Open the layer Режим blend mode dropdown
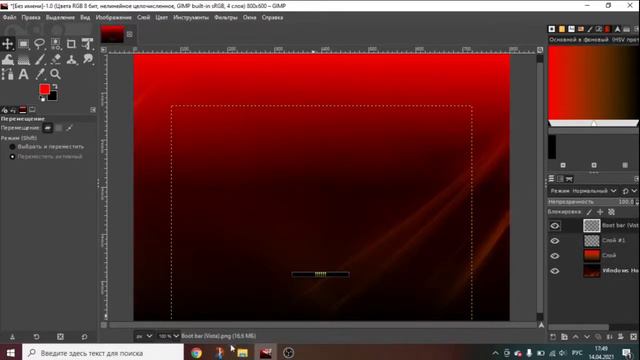This screenshot has height=360, width=640. point(583,191)
